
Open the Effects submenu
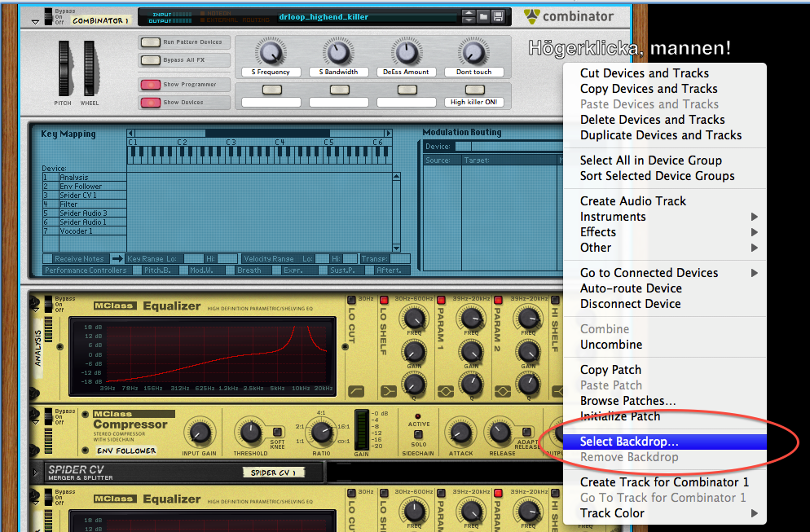tap(665, 232)
